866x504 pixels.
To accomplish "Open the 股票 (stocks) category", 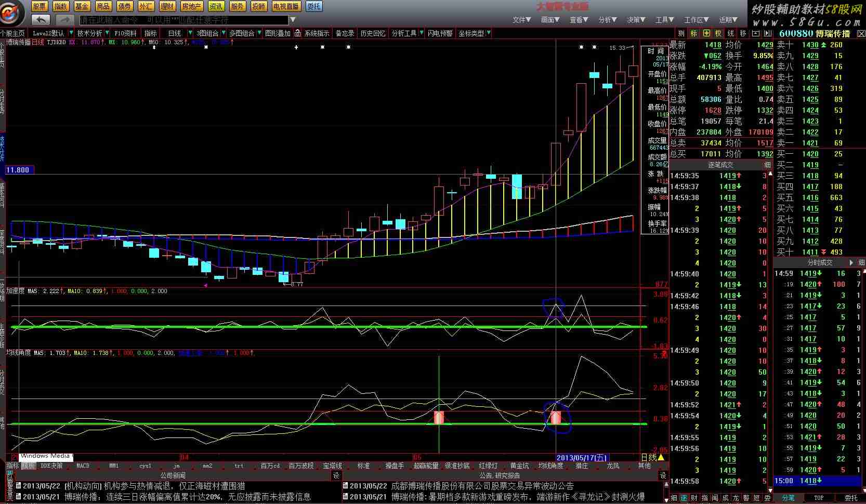I will (40, 6).
